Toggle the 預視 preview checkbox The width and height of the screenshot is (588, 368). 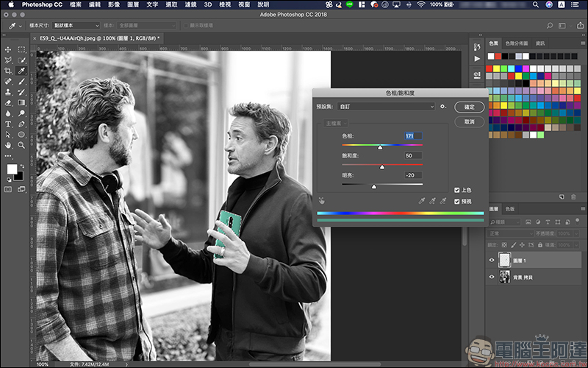[x=456, y=202]
